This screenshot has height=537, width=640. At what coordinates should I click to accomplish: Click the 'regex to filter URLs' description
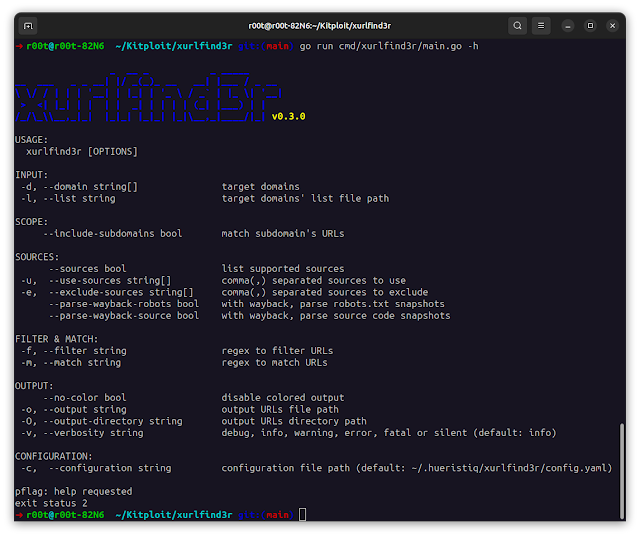coord(277,351)
